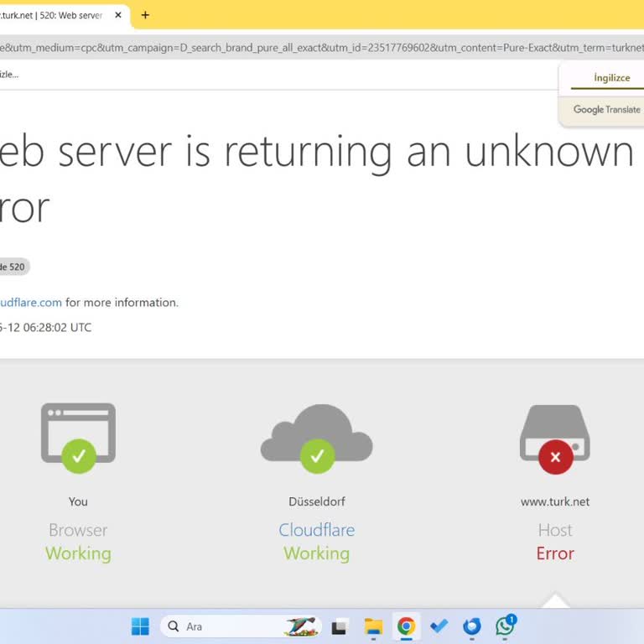Open the Windows Start menu

click(x=141, y=626)
